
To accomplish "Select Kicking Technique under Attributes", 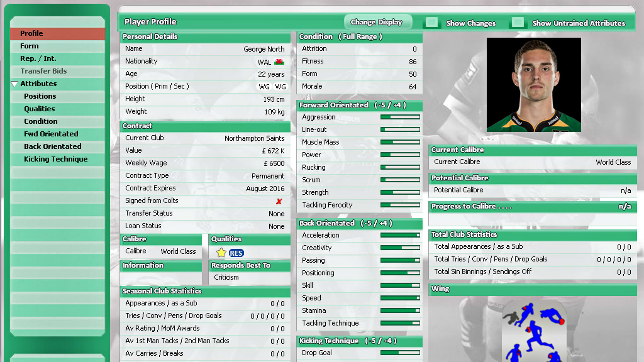I will [57, 159].
